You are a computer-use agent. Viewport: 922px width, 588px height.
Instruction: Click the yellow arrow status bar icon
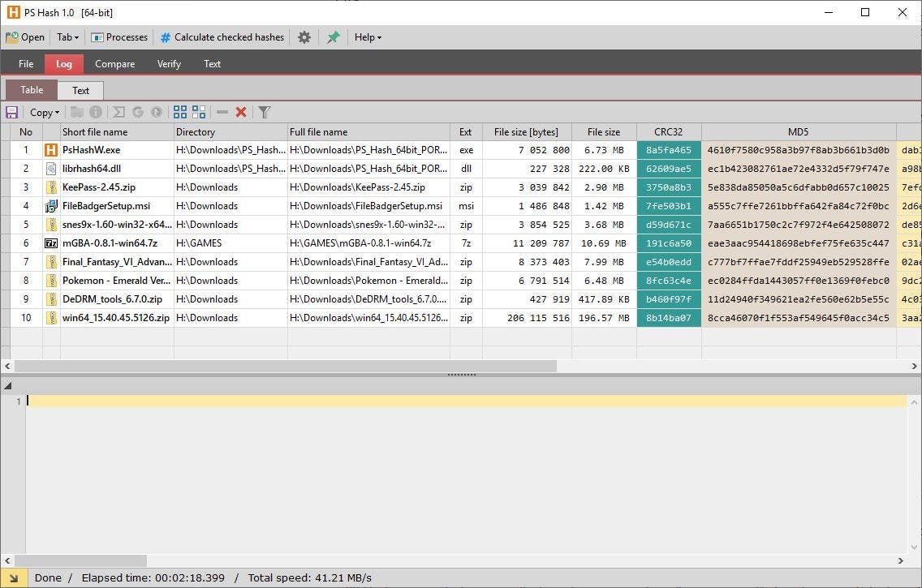14,578
